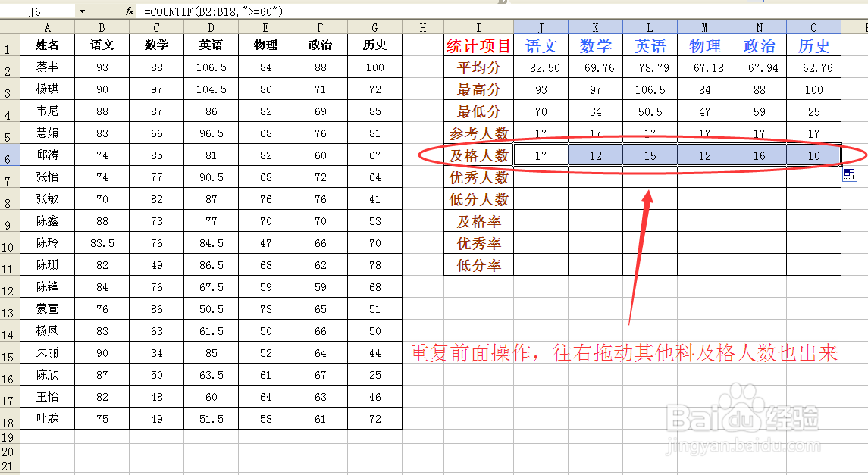Click the 及格人数 label cell

(x=478, y=155)
